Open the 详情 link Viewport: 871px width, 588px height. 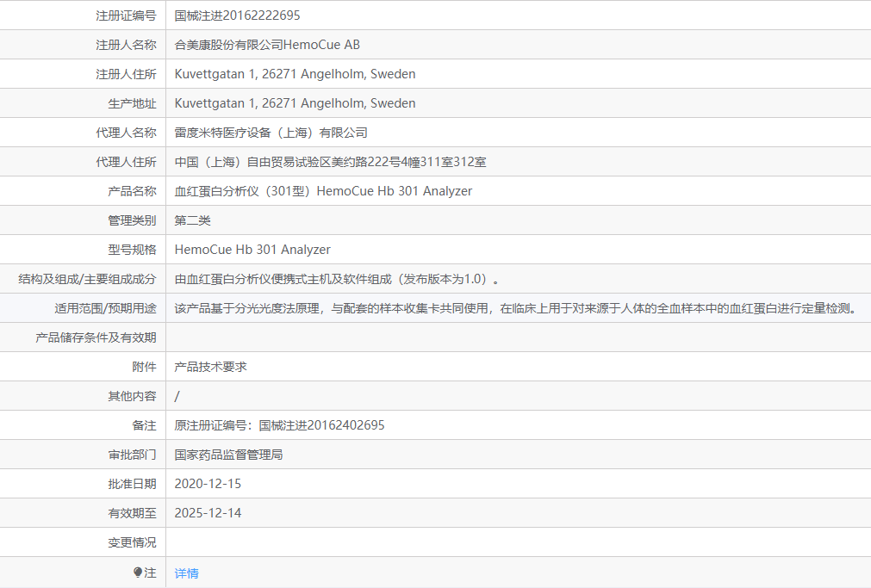[x=187, y=573]
